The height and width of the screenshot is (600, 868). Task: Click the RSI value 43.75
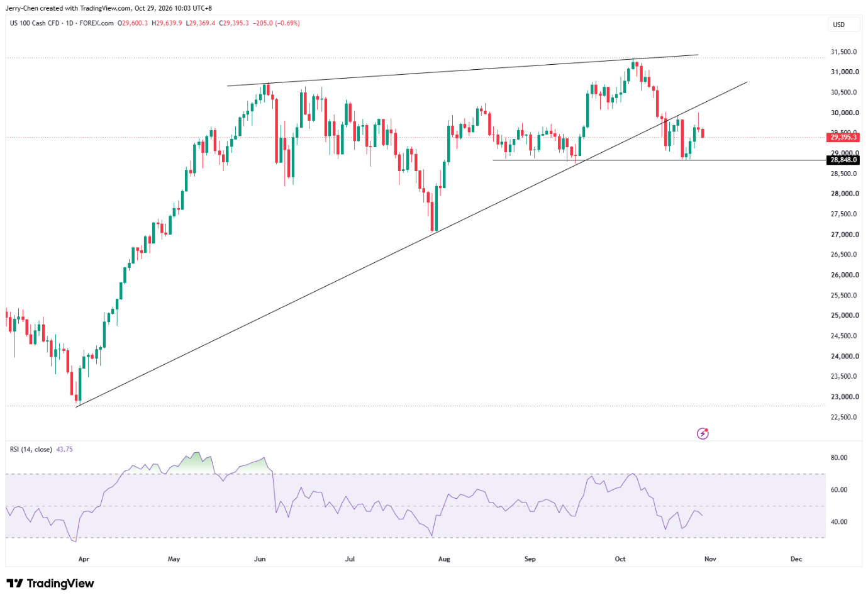tap(65, 449)
